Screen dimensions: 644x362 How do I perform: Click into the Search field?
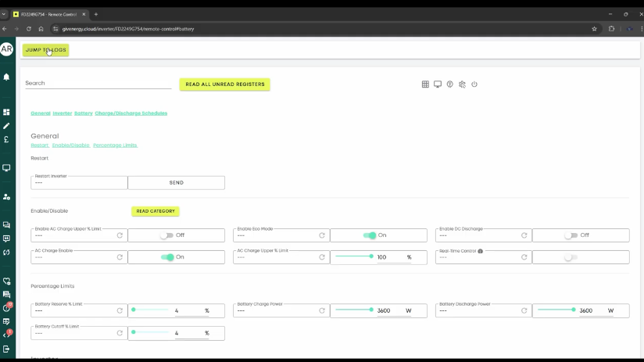tap(98, 84)
